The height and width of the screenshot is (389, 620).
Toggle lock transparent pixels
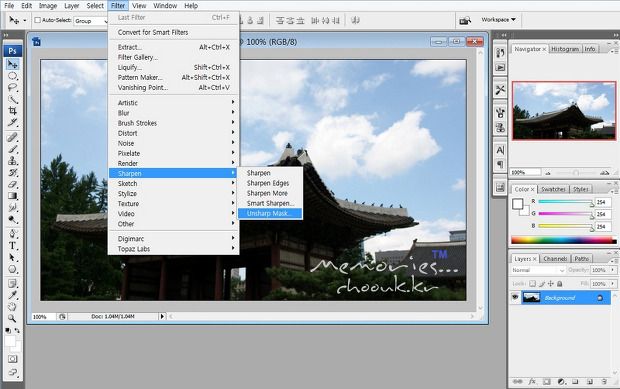pos(533,283)
